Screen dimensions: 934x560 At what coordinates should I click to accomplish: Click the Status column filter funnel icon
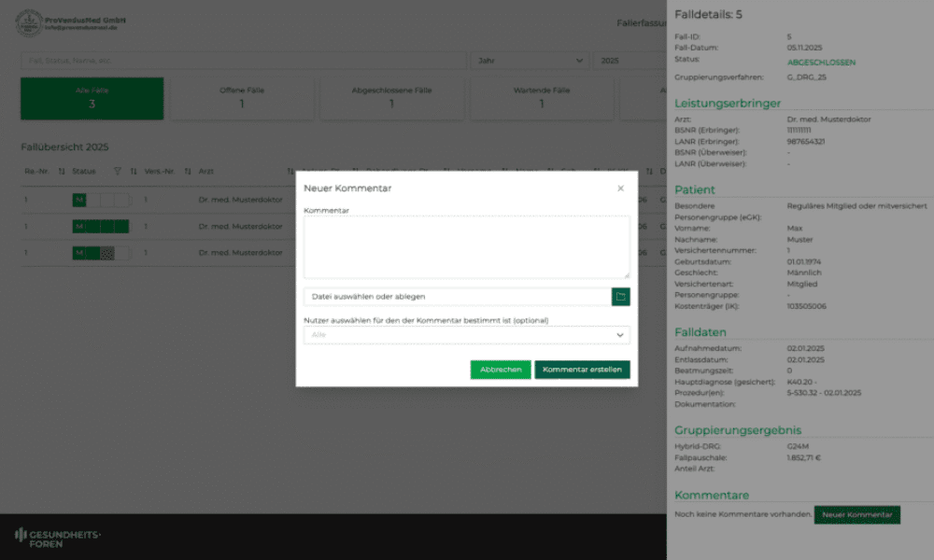pos(118,172)
